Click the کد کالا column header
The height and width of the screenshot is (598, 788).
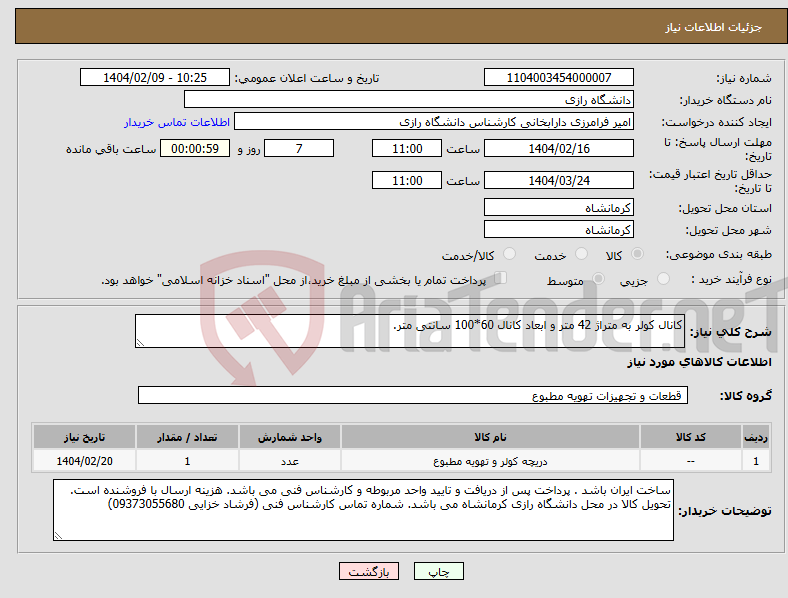click(691, 437)
